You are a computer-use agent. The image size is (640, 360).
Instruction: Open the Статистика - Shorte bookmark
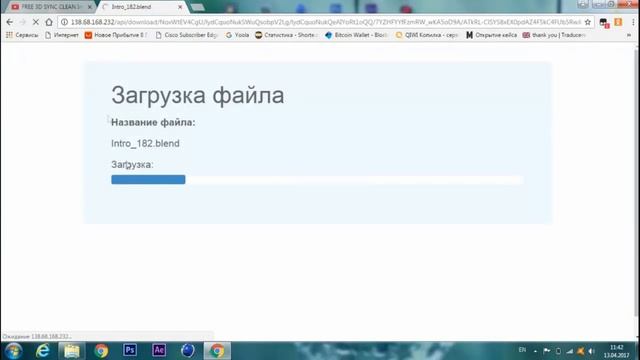click(286, 35)
